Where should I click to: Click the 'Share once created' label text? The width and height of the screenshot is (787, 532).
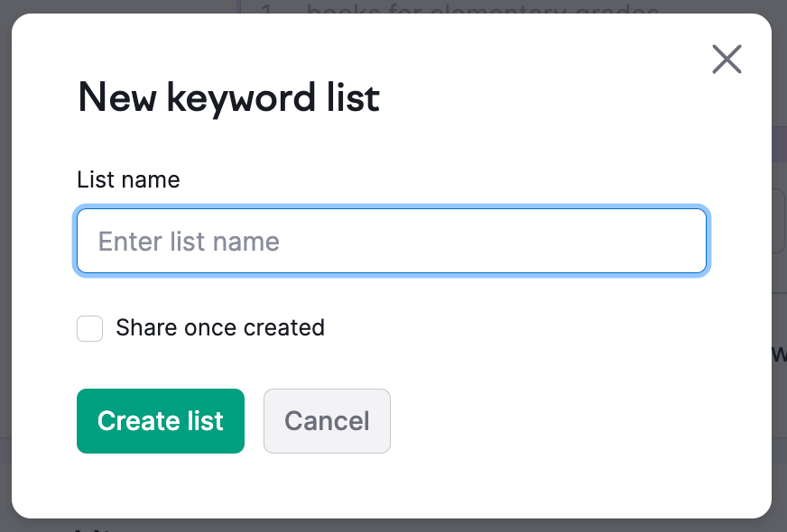(219, 327)
